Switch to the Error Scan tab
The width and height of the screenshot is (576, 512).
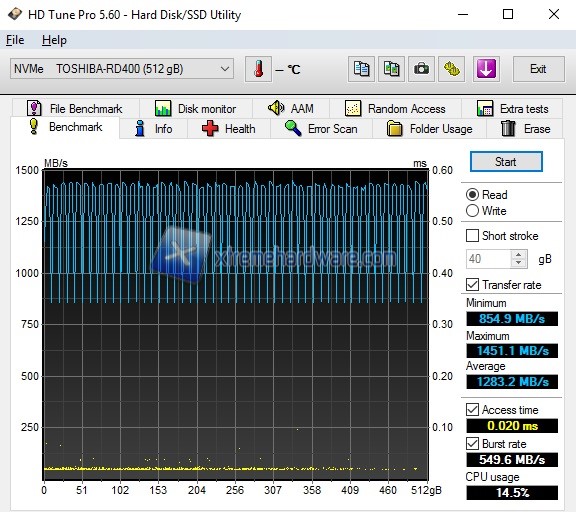[x=321, y=129]
